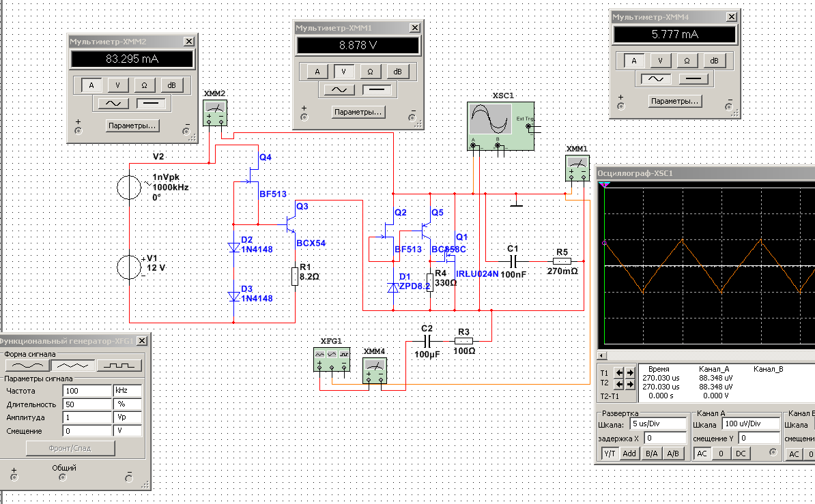The image size is (815, 504).
Task: Switch XMM1 multimeter to ohm mode
Action: (370, 71)
